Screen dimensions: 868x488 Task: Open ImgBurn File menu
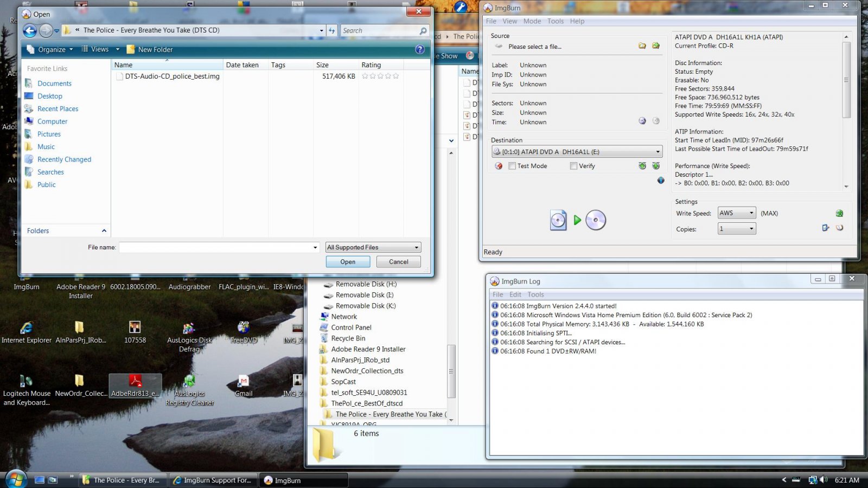pyautogui.click(x=491, y=21)
